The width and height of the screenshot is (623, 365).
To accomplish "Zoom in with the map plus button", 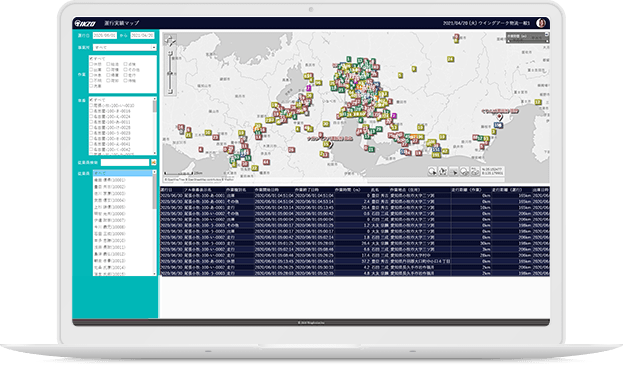I will point(170,53).
